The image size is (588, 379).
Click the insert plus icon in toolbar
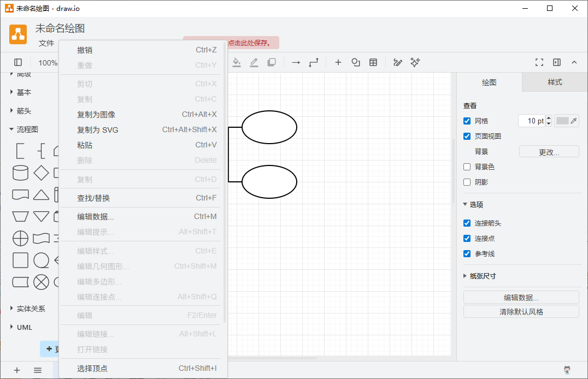tap(338, 62)
